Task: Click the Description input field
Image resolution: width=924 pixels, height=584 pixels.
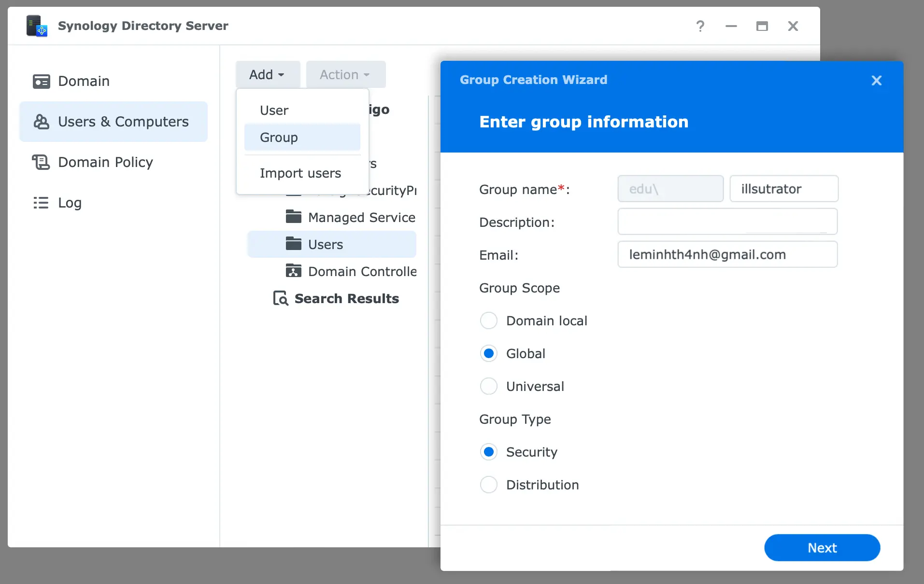Action: (727, 222)
